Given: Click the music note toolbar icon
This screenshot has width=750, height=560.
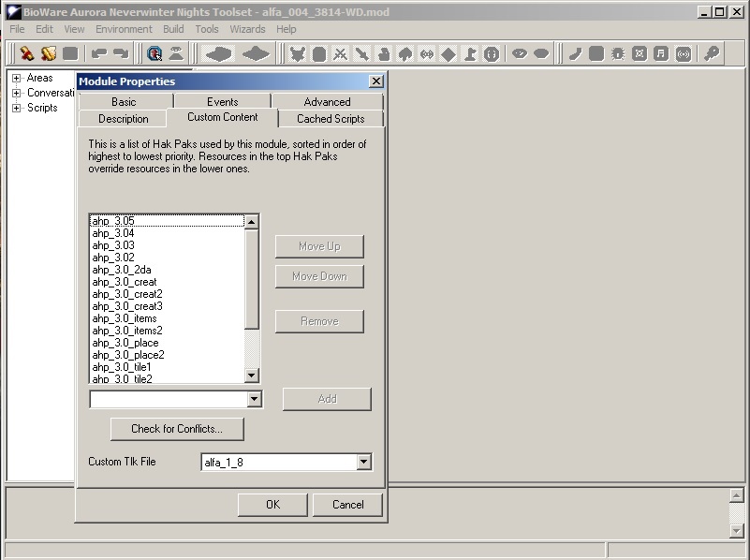Looking at the screenshot, I should pyautogui.click(x=661, y=53).
